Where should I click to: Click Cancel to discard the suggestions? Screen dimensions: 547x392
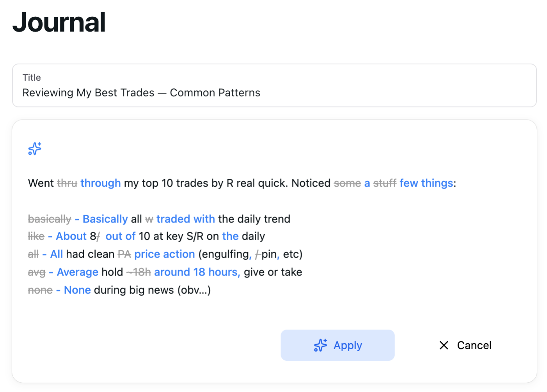tap(474, 345)
